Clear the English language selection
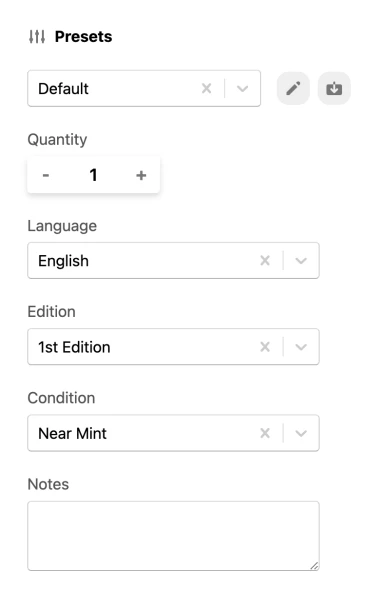The height and width of the screenshot is (591, 382). coord(265,260)
